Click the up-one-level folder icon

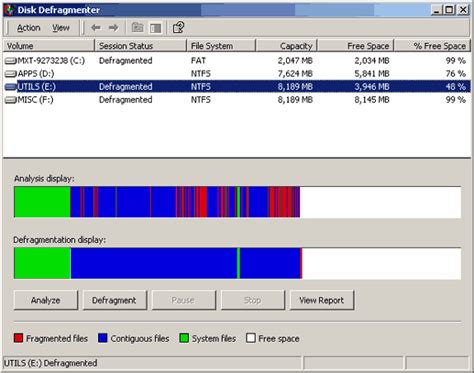(x=137, y=28)
